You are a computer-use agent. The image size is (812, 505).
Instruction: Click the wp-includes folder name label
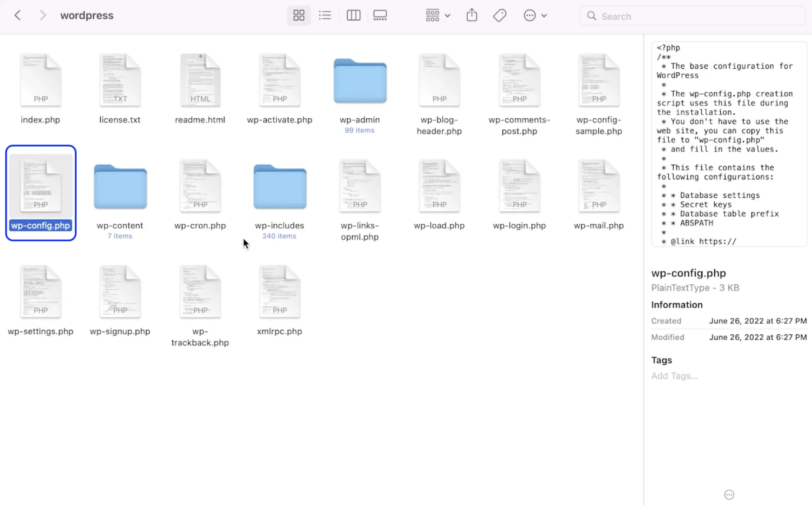tap(280, 225)
